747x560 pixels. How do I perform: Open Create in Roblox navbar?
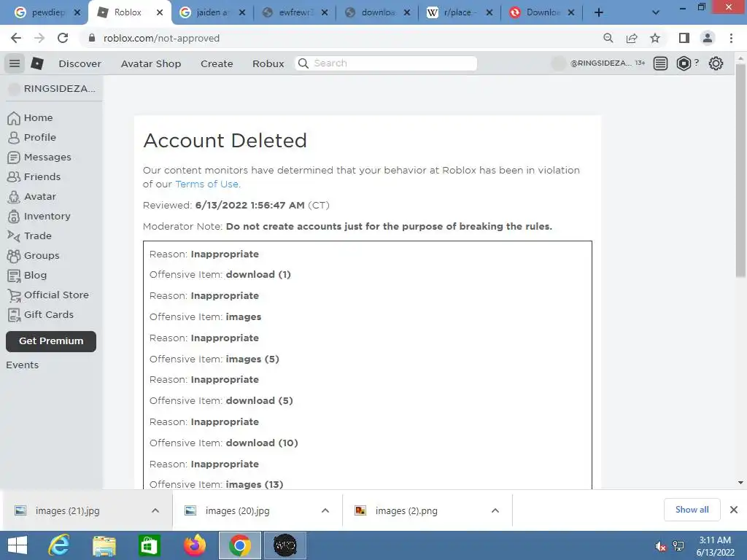217,64
